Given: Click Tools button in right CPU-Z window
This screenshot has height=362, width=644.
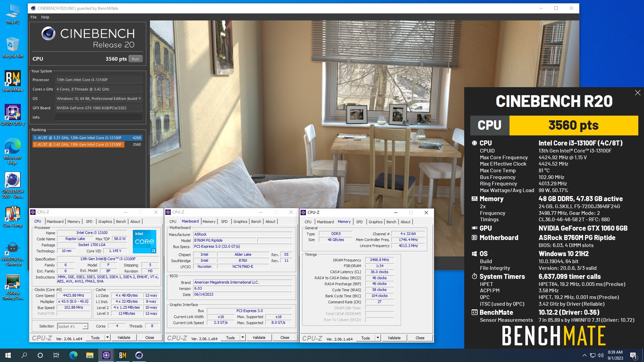Looking at the screenshot, I should pos(366,338).
